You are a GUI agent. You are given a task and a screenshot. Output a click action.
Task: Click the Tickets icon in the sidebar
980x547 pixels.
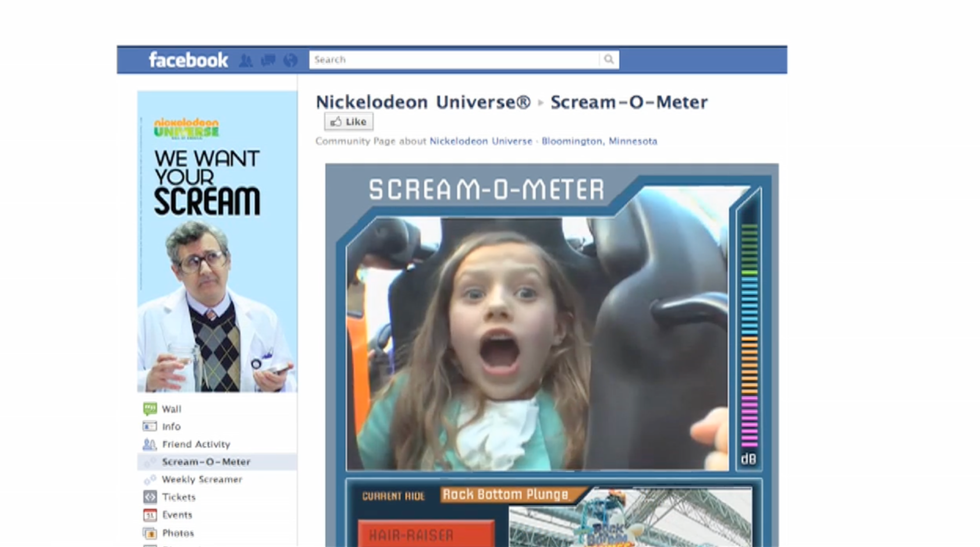(x=149, y=497)
